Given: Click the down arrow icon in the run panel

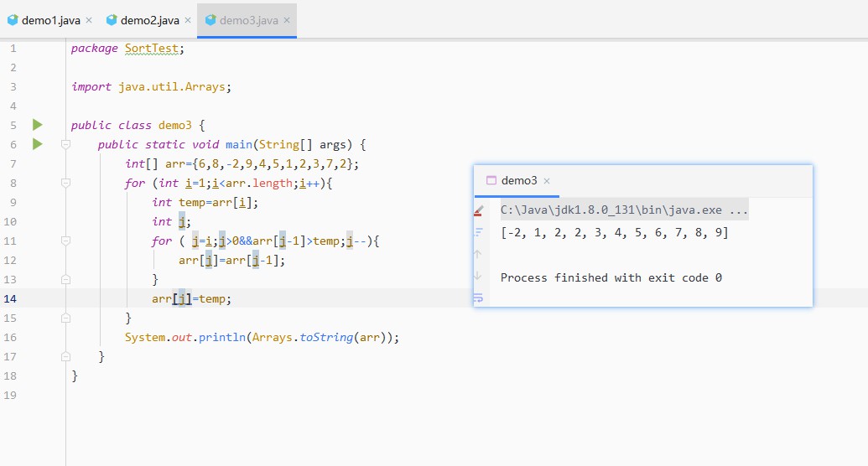Looking at the screenshot, I should point(478,276).
